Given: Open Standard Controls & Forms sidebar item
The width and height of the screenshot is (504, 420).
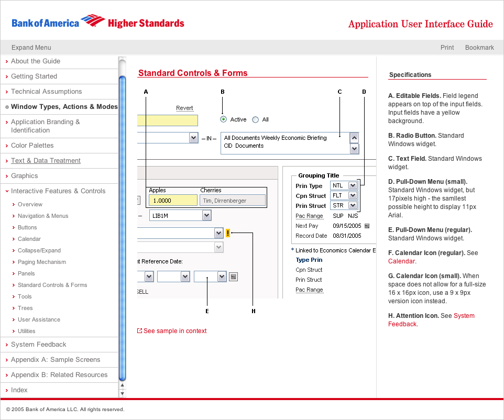Looking at the screenshot, I should 52,285.
